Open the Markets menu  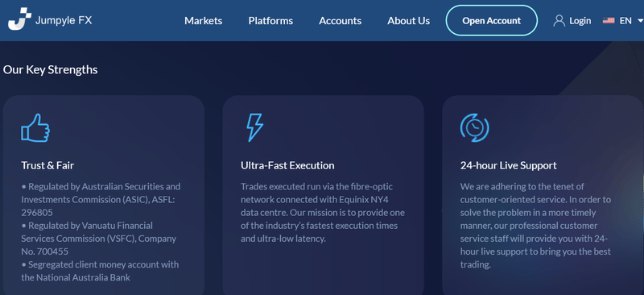pyautogui.click(x=204, y=21)
